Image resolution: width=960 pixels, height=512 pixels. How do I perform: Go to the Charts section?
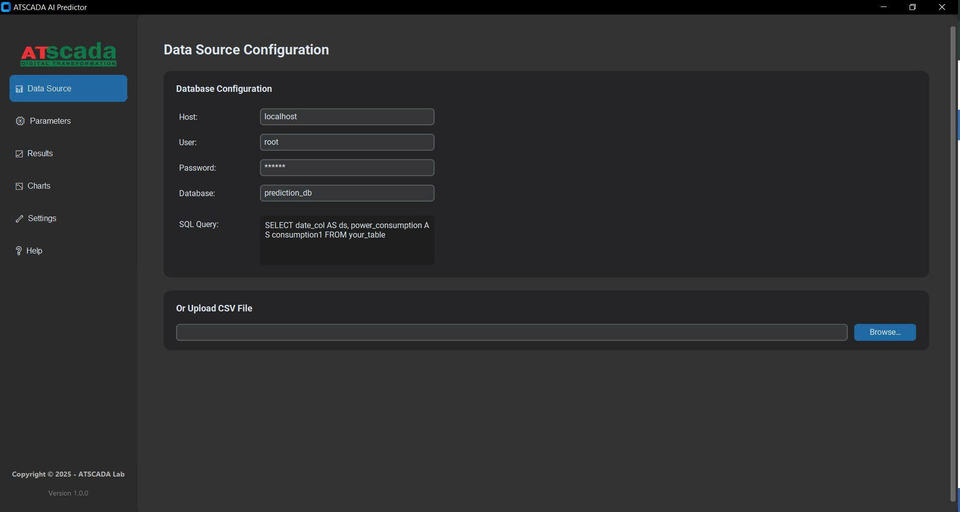coord(39,186)
